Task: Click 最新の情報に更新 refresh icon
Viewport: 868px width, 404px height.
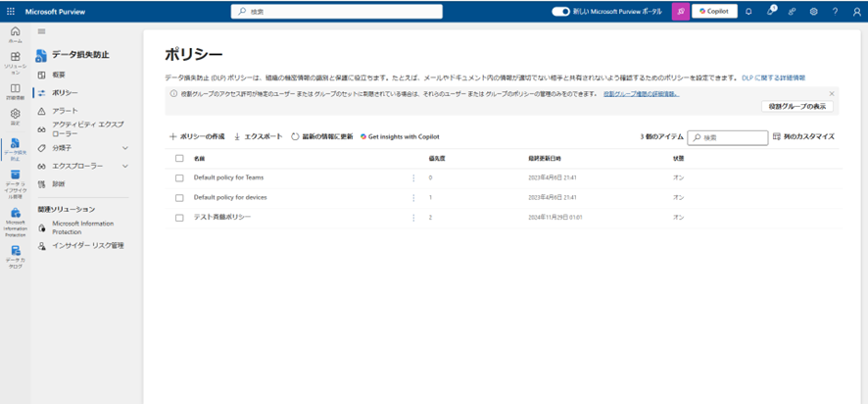Action: pos(295,136)
